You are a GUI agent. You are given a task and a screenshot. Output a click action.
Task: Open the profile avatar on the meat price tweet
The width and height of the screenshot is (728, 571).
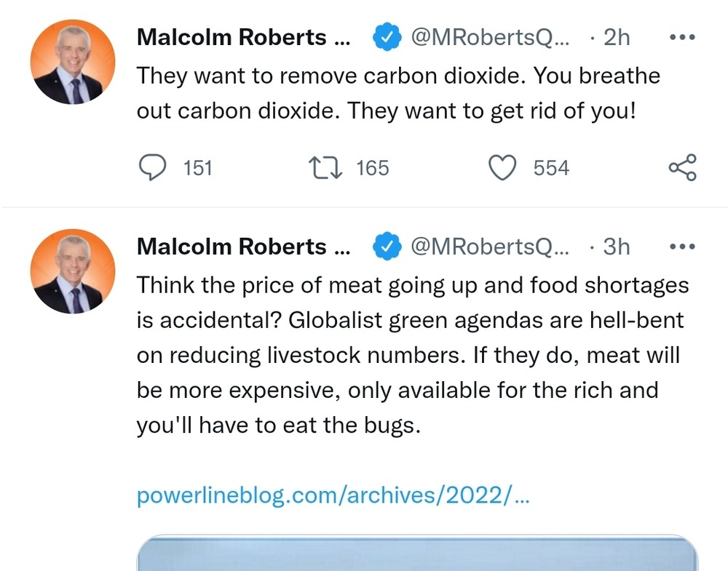point(73,271)
